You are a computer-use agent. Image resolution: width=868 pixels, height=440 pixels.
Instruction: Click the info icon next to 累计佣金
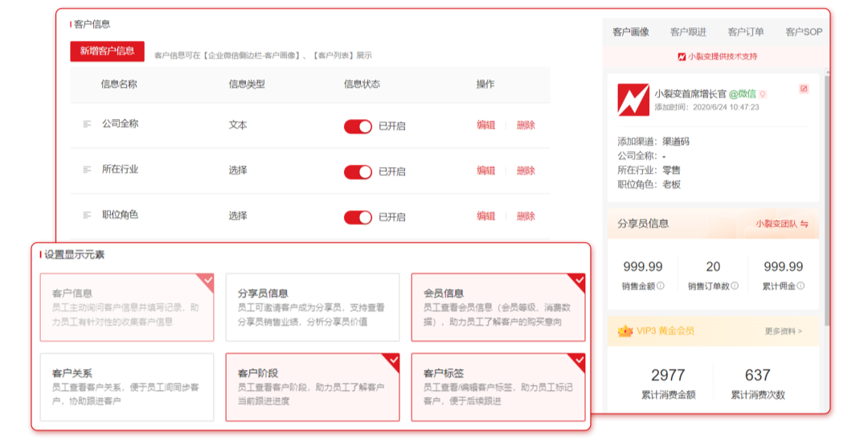point(800,286)
